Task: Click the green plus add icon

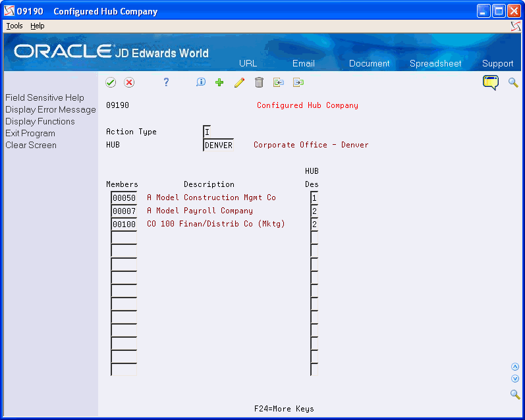Action: (x=219, y=82)
